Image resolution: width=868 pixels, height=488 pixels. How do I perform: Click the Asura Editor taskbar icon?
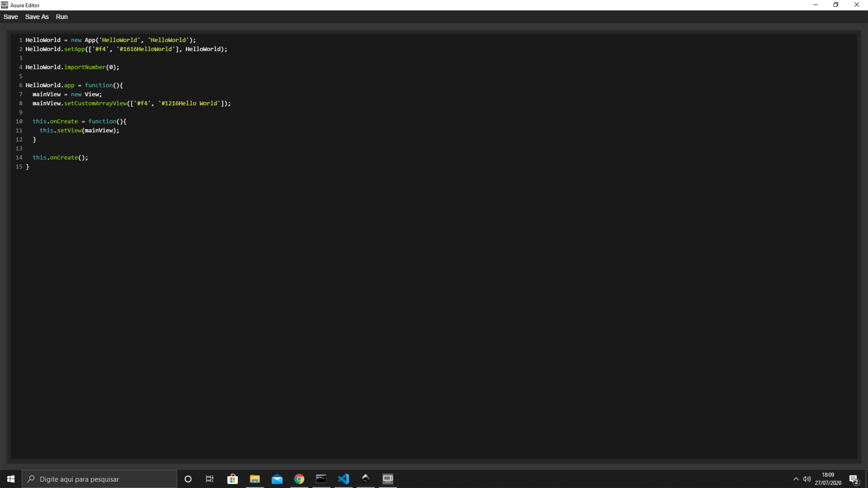388,479
